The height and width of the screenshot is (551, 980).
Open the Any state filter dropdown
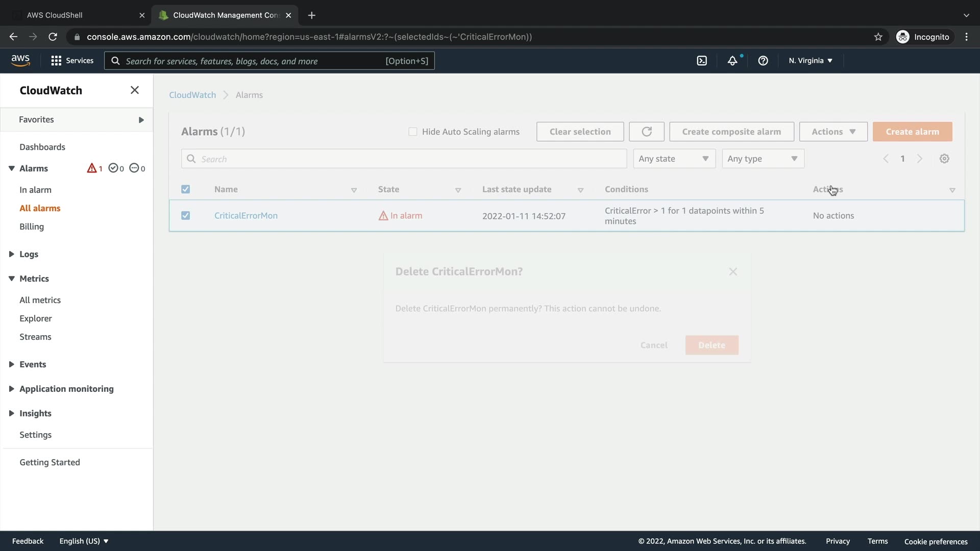[x=674, y=159]
